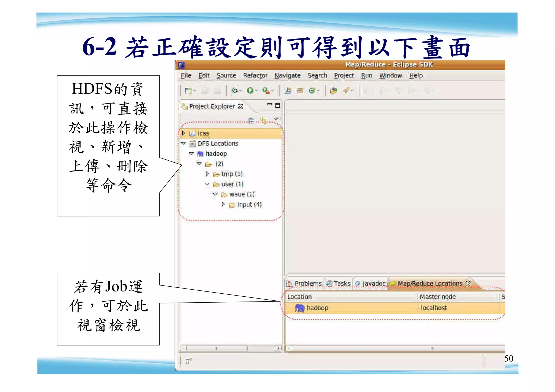Expand the input (4) folder
555x392 pixels.
[223, 204]
